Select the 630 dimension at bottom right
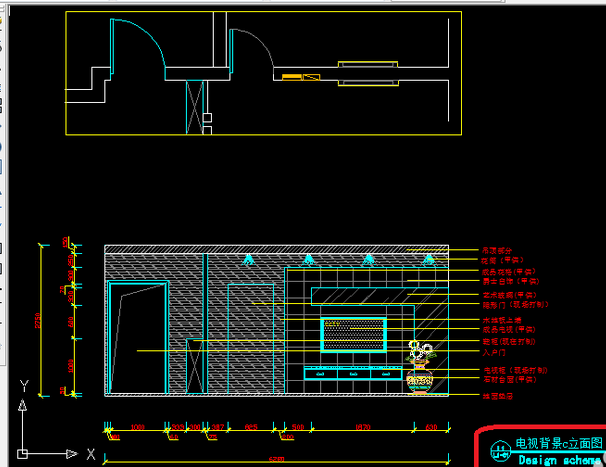The width and height of the screenshot is (606, 467). 430,427
